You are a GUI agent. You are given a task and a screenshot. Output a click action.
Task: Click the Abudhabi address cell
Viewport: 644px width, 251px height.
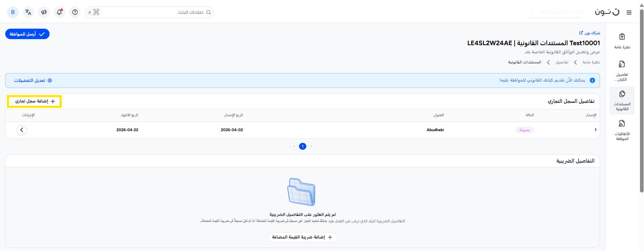tap(435, 130)
